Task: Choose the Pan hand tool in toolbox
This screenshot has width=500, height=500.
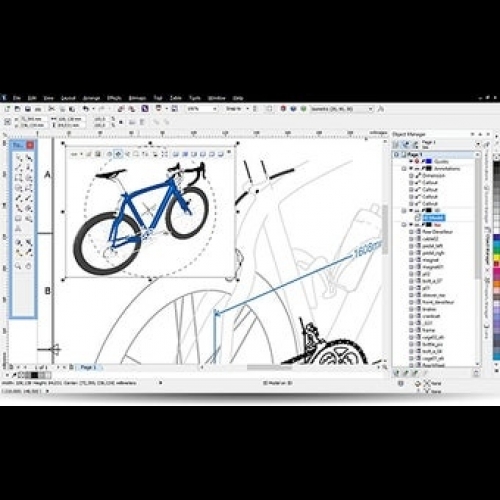Action: pyautogui.click(x=29, y=266)
